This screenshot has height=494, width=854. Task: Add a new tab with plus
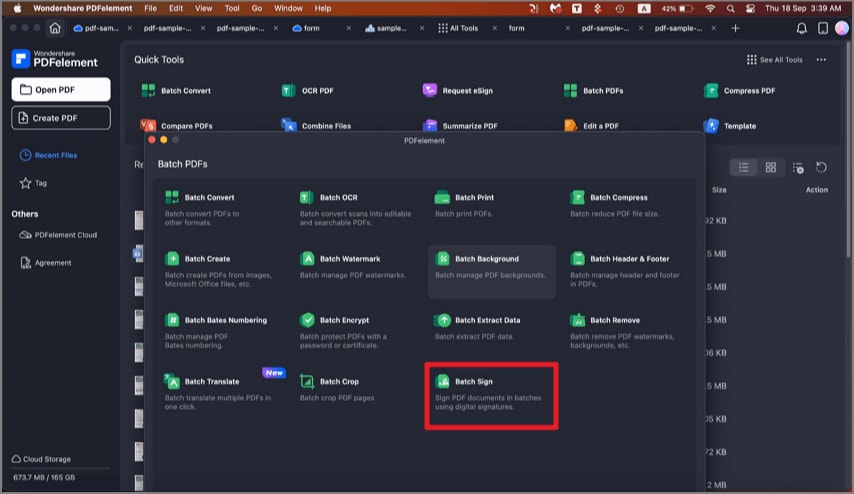tap(735, 28)
